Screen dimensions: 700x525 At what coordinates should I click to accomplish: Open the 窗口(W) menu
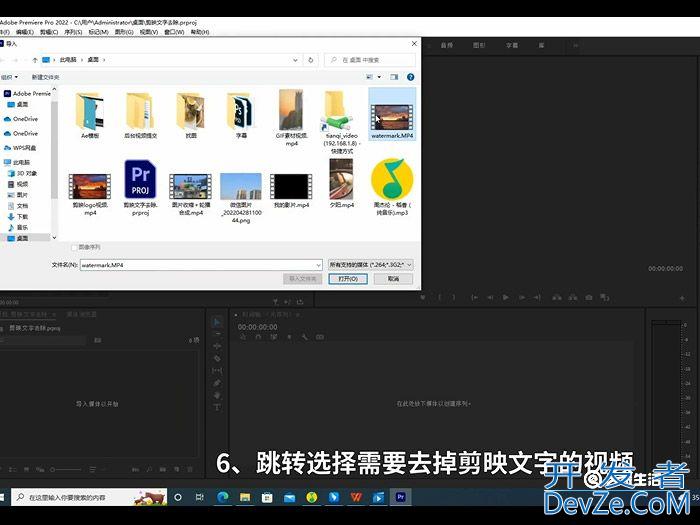(174, 32)
